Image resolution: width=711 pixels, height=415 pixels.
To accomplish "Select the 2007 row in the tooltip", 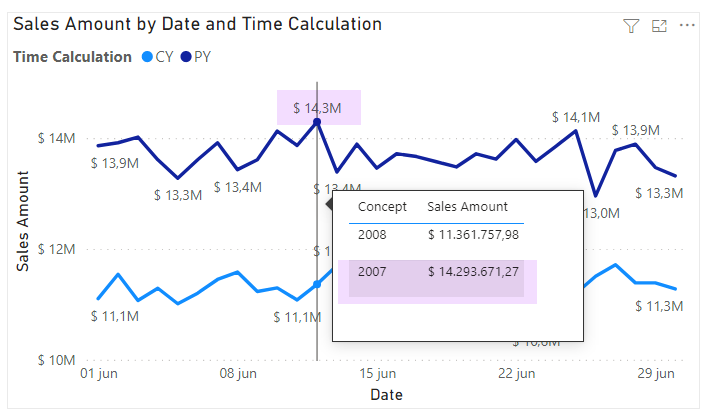I will 437,271.
